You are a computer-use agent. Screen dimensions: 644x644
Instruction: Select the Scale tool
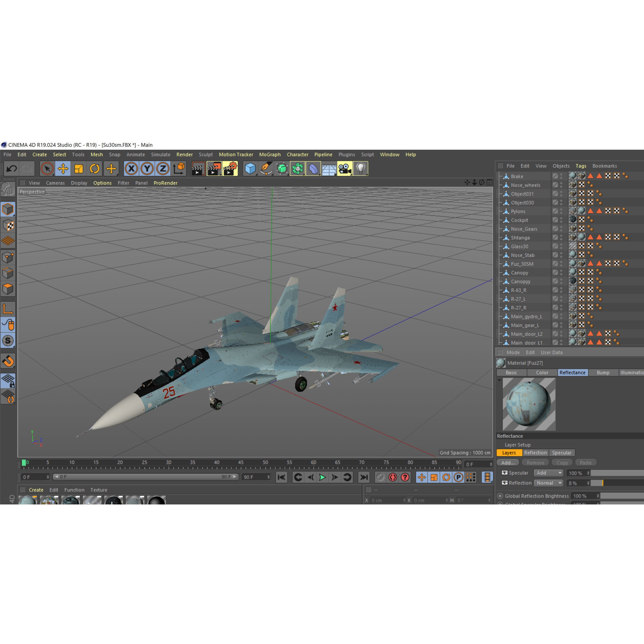(x=79, y=169)
